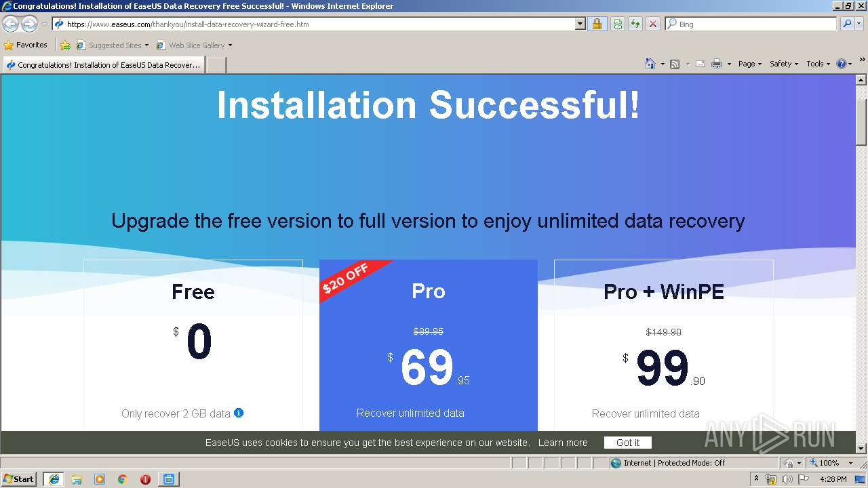
Task: Click the volume speaker tray icon
Action: (787, 479)
